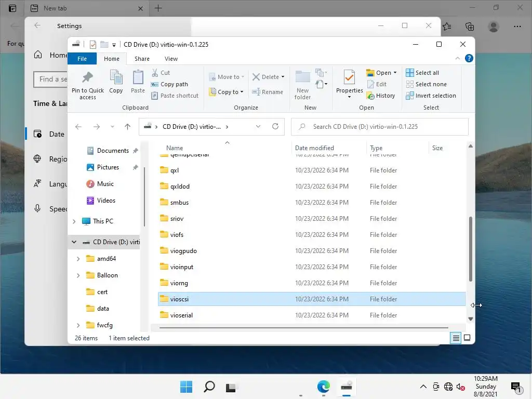532x399 pixels.
Task: Show History for selected item
Action: tap(381, 96)
